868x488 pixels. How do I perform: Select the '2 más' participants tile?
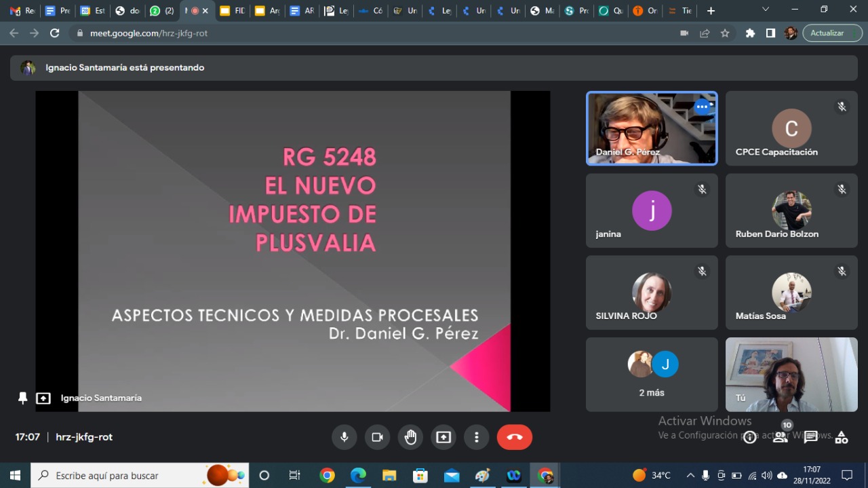click(x=652, y=374)
